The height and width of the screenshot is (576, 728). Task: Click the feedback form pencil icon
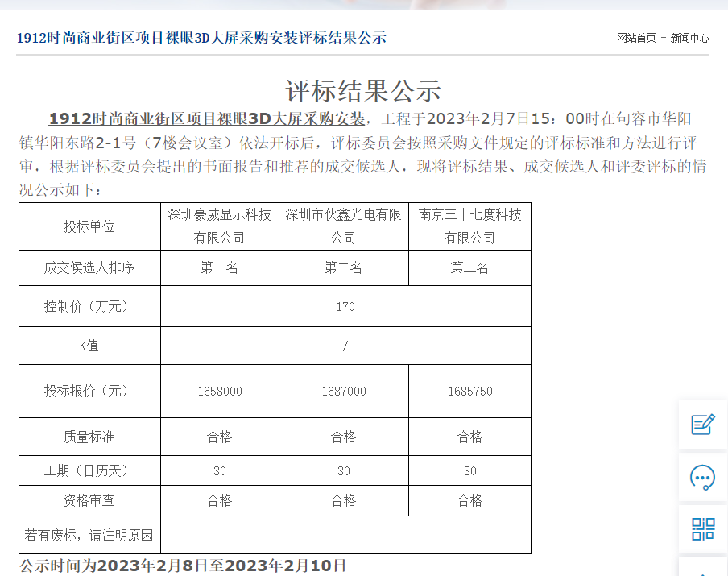(x=703, y=425)
